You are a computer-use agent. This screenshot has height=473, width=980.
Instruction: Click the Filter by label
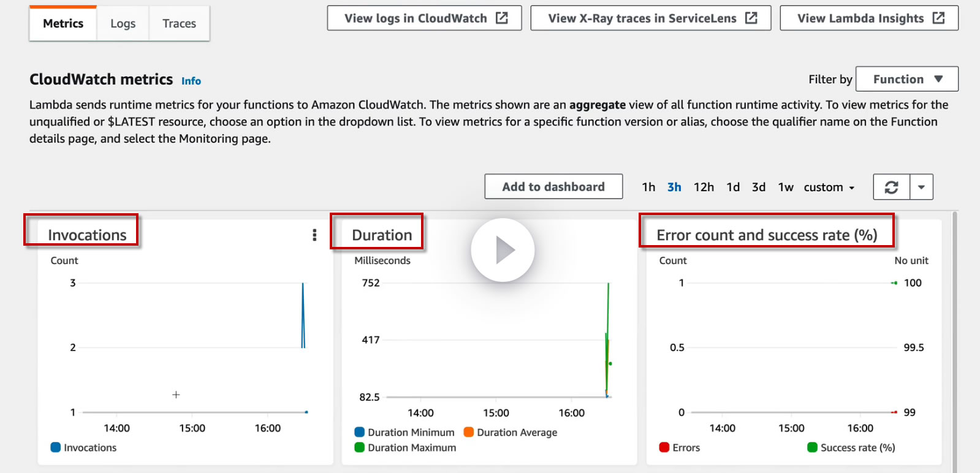(x=830, y=79)
